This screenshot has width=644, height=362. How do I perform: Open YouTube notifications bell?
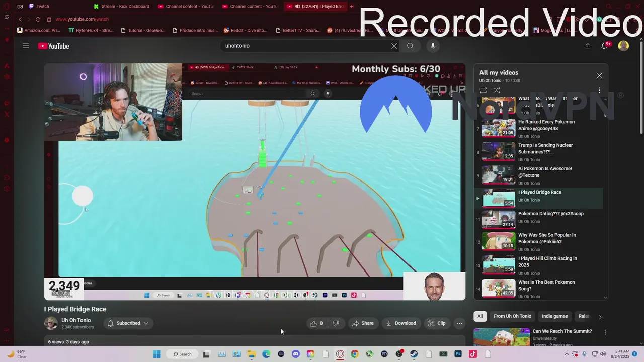[x=604, y=46]
